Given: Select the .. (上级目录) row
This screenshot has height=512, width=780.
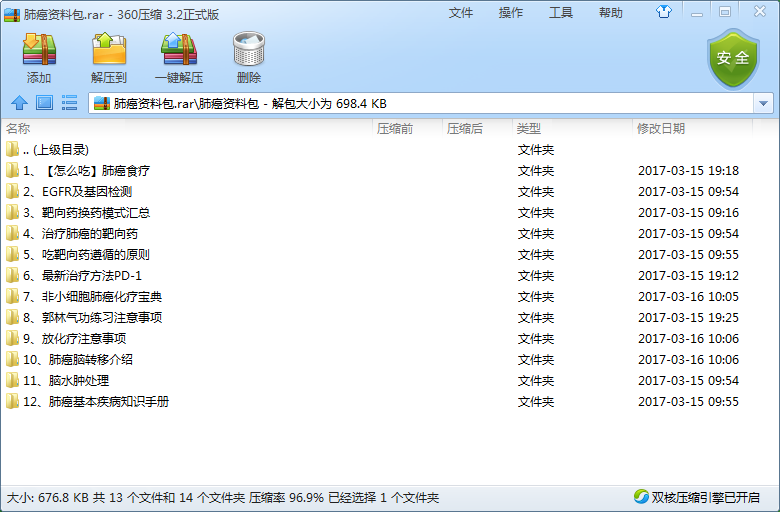Looking at the screenshot, I should pyautogui.click(x=390, y=149).
